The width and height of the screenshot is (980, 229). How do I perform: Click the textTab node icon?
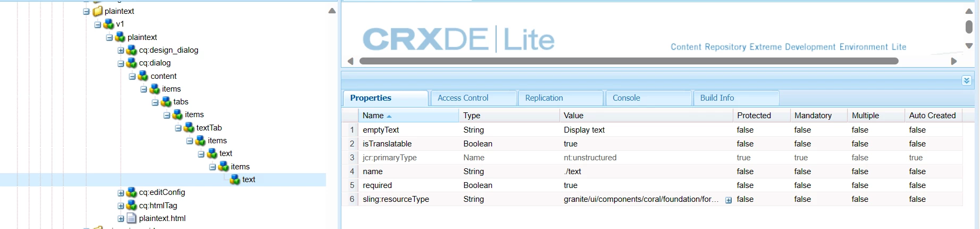(189, 128)
